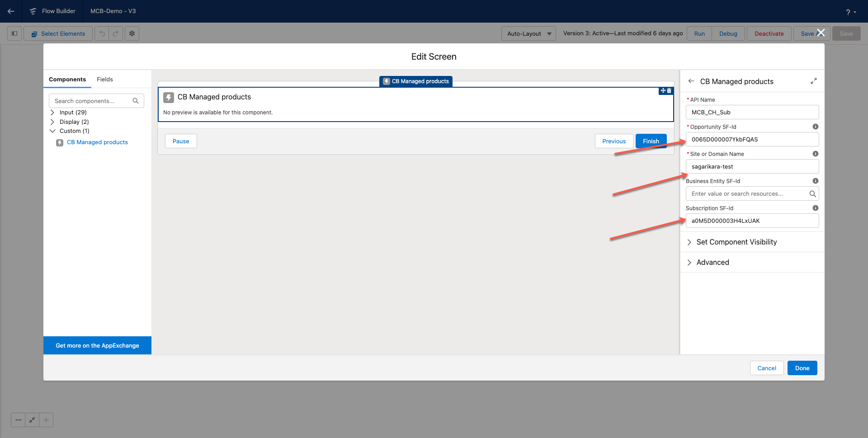The height and width of the screenshot is (438, 868).
Task: Select CB Managed products in component list
Action: point(97,142)
